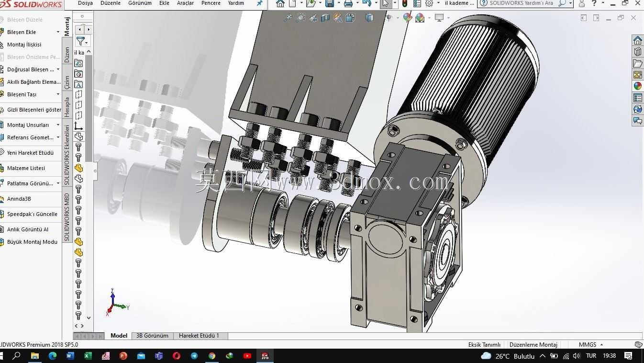644x363 pixels.
Task: Open File Properties icon in top toolbar
Action: pyautogui.click(x=417, y=3)
